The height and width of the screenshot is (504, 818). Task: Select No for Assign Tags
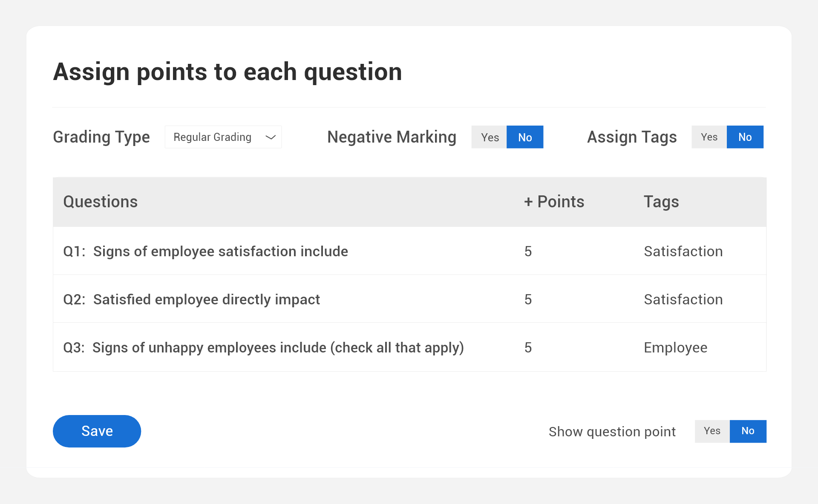click(745, 137)
